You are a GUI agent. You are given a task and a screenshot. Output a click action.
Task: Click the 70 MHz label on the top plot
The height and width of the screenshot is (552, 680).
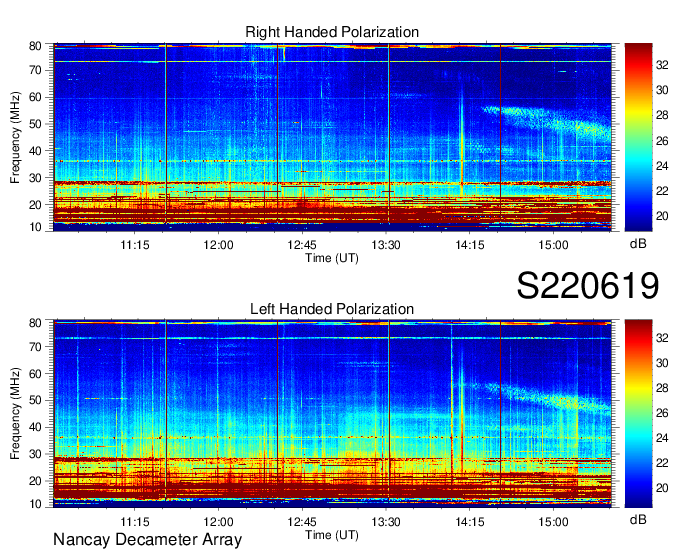click(x=35, y=70)
